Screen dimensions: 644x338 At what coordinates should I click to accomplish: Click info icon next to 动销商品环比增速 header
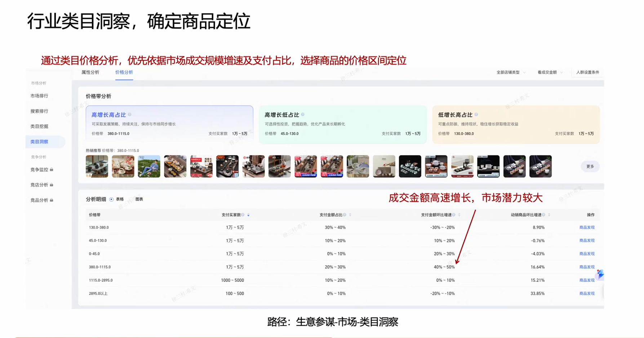point(544,215)
